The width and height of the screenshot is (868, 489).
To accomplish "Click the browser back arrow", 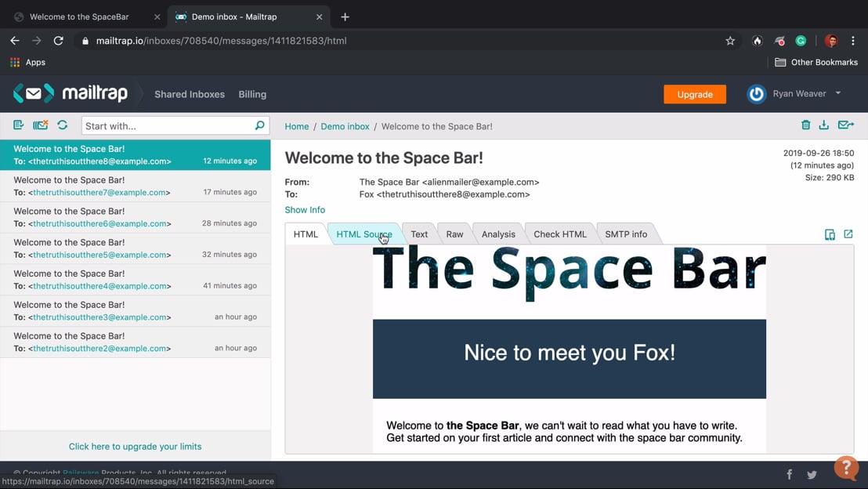I will (15, 41).
